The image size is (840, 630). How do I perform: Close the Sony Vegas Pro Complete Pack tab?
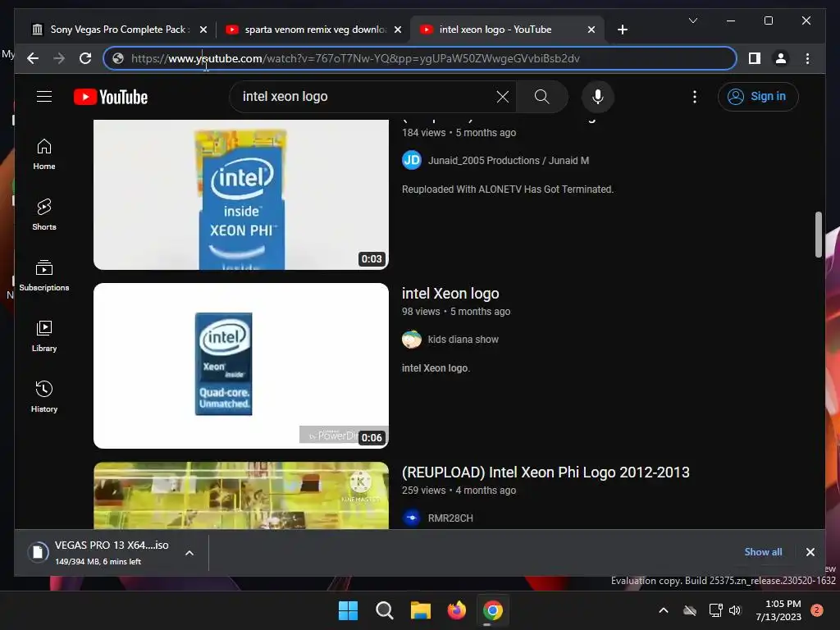click(x=203, y=30)
